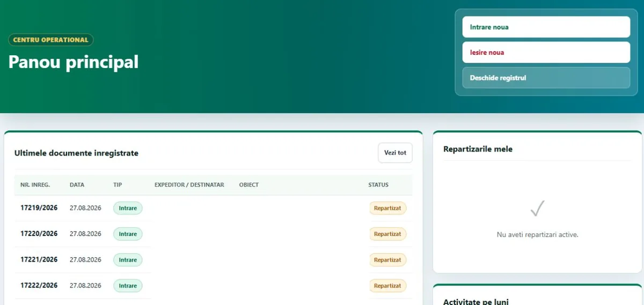Click Intrare badge in row 17222/2026
Image resolution: width=644 pixels, height=305 pixels.
(128, 286)
